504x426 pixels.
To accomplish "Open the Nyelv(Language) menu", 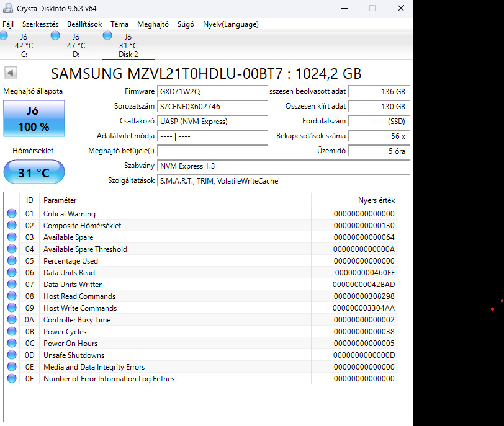I will pos(231,24).
